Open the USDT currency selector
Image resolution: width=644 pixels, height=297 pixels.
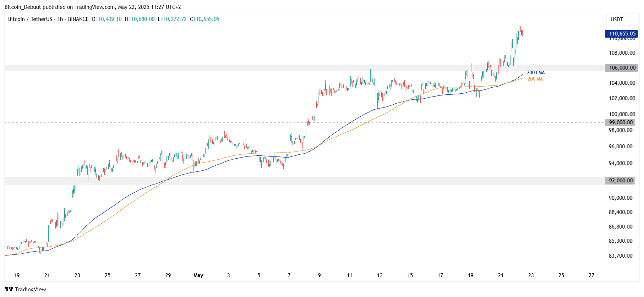[x=617, y=20]
